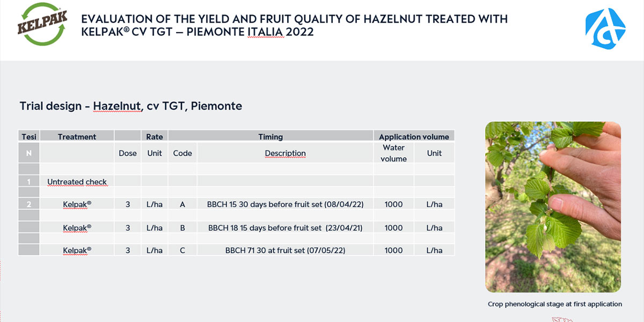Image resolution: width=644 pixels, height=322 pixels.
Task: Click the BBCH 18 description cell
Action: [285, 228]
